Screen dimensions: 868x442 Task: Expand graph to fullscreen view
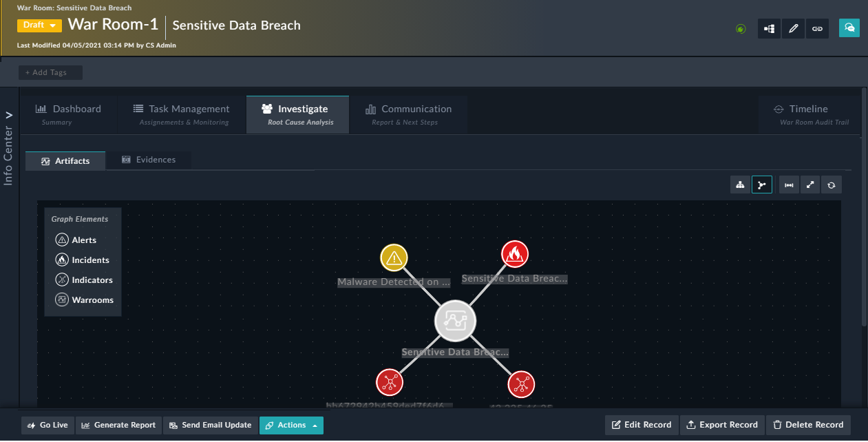click(810, 185)
